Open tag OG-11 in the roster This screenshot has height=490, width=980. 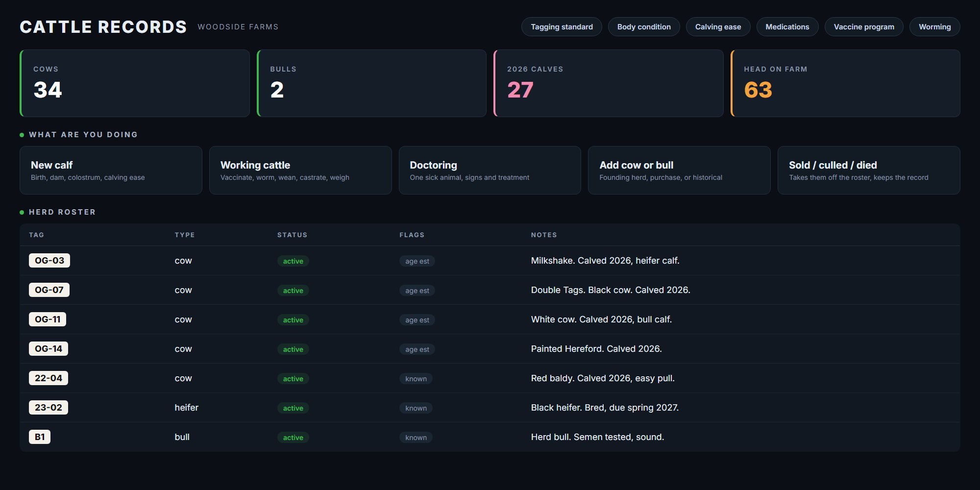pos(48,319)
